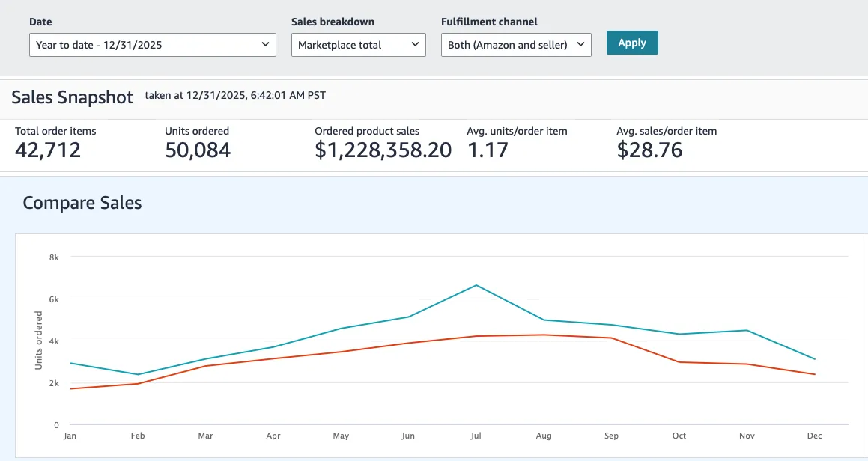
Task: Click the red line point at January
Action: coord(70,388)
